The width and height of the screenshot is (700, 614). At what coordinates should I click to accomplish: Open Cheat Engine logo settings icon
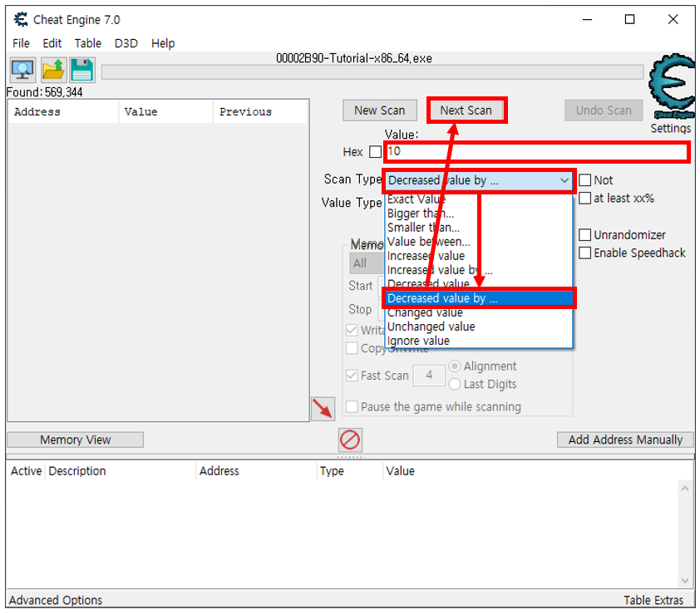672,86
